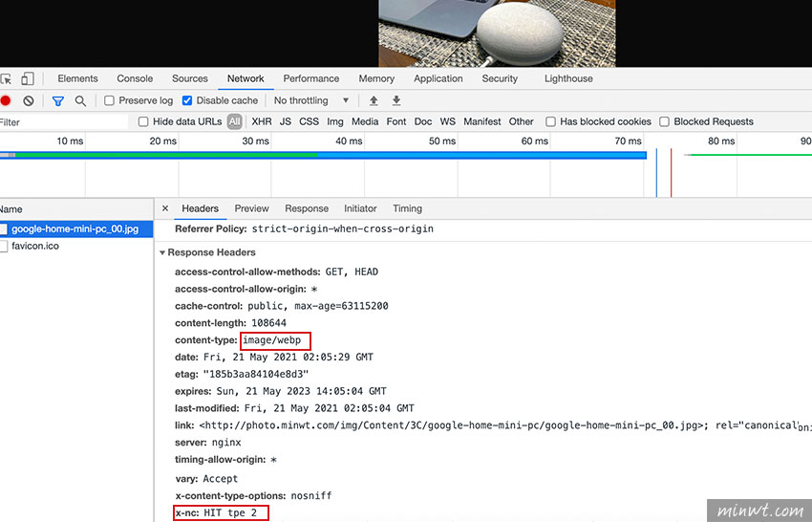Click the Name column header
Image resolution: width=812 pixels, height=522 pixels.
click(x=76, y=209)
